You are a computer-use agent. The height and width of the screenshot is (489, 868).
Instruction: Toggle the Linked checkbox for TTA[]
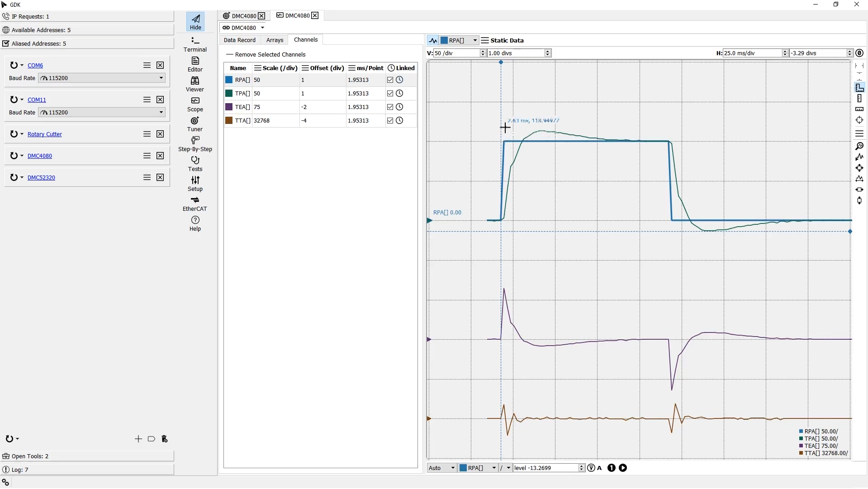click(x=390, y=121)
